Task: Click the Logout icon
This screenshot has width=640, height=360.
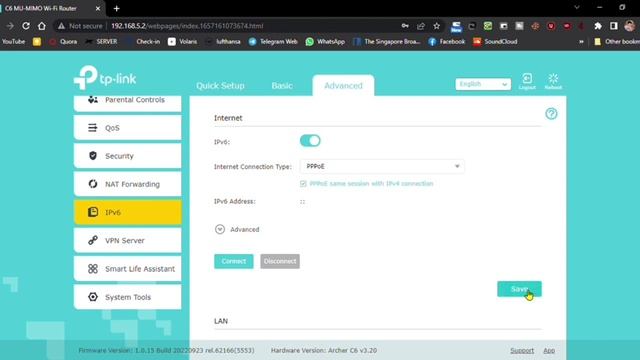Action: pyautogui.click(x=527, y=81)
